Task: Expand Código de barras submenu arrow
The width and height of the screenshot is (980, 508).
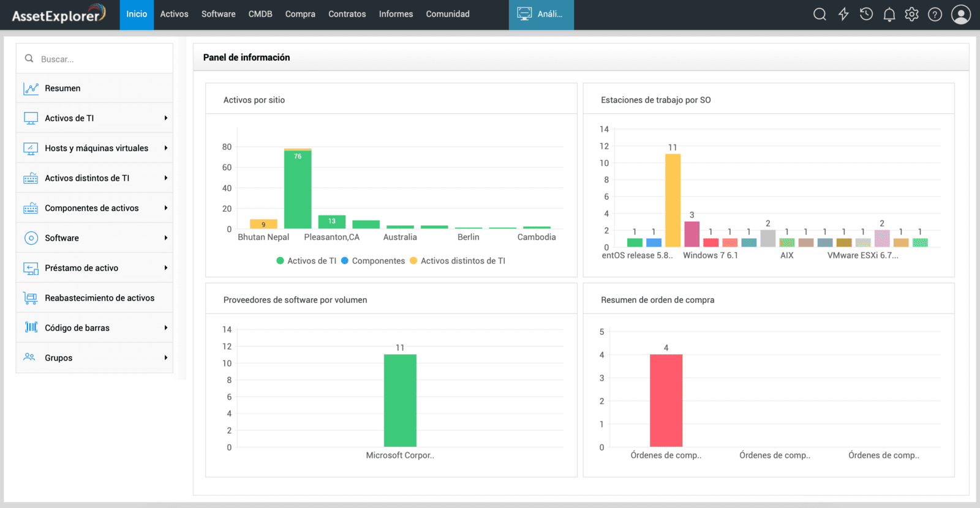Action: coord(165,328)
